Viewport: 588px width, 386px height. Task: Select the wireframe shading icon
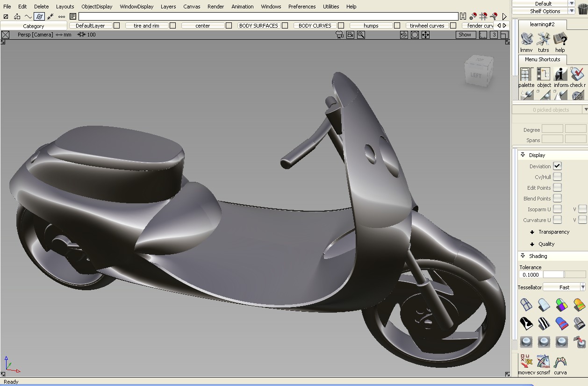coord(526,304)
